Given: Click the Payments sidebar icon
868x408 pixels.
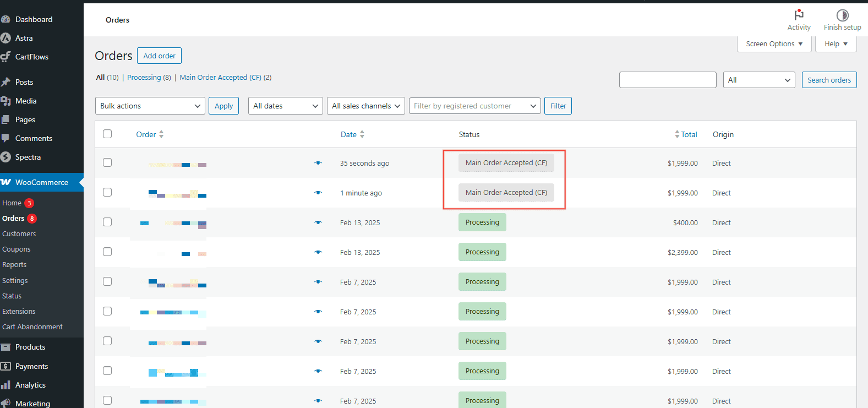Looking at the screenshot, I should pos(6,366).
